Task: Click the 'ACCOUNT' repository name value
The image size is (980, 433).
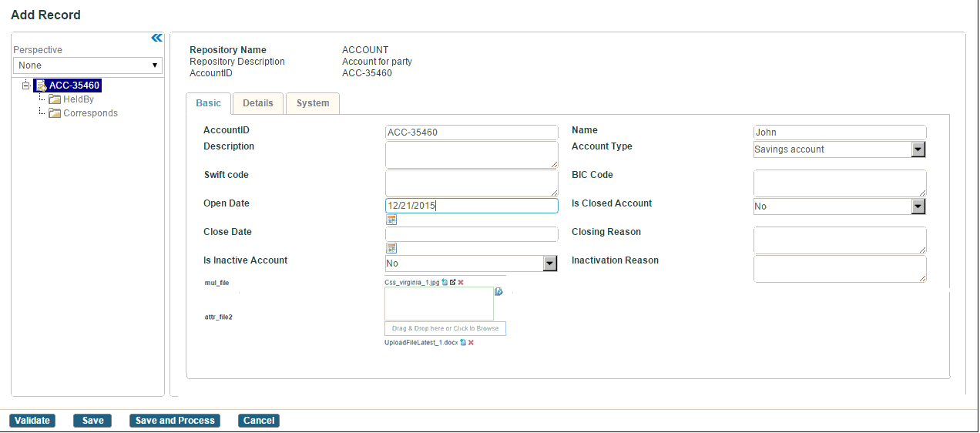Action: (x=365, y=50)
